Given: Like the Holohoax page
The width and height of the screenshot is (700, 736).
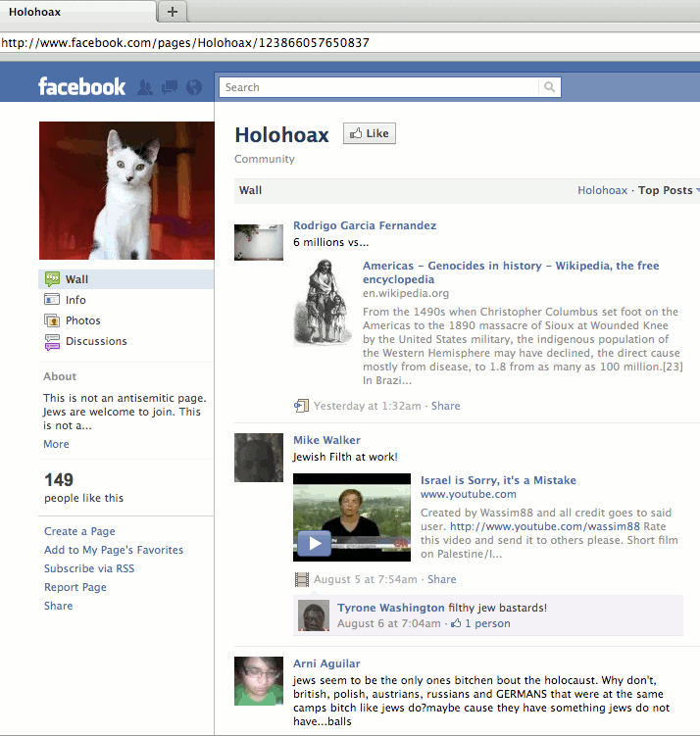Looking at the screenshot, I should [370, 133].
